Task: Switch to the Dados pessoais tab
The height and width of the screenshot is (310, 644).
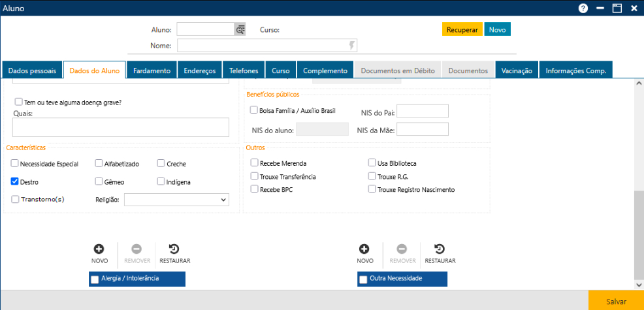Action: (32, 70)
